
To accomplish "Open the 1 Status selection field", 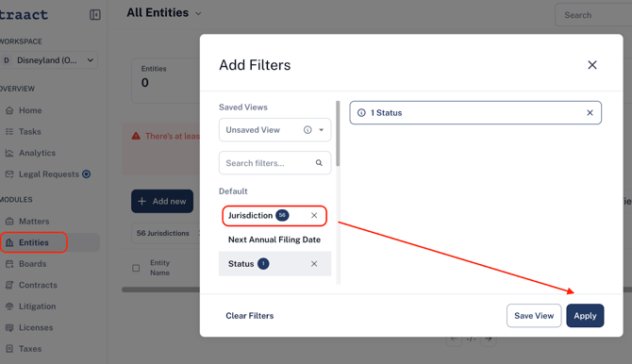I will point(475,113).
